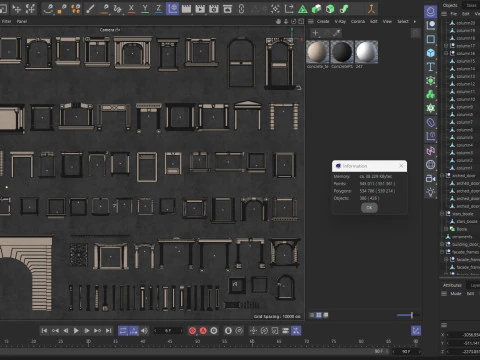Open the View menu in material manager
480x360 pixels.
coord(387,21)
